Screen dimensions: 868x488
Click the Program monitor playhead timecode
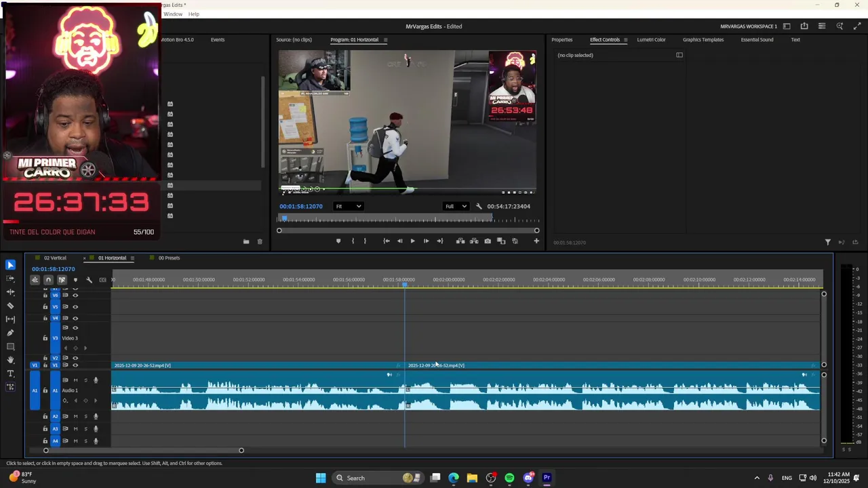coord(300,206)
